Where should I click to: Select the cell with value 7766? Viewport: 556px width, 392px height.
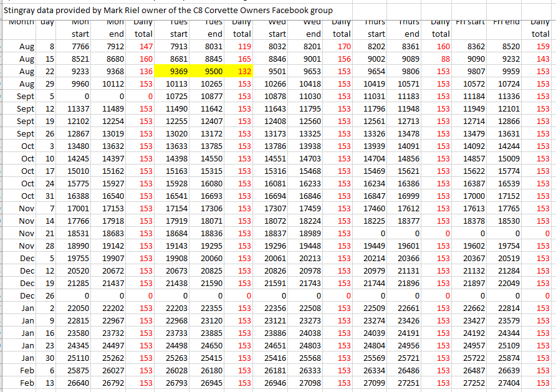[x=80, y=46]
